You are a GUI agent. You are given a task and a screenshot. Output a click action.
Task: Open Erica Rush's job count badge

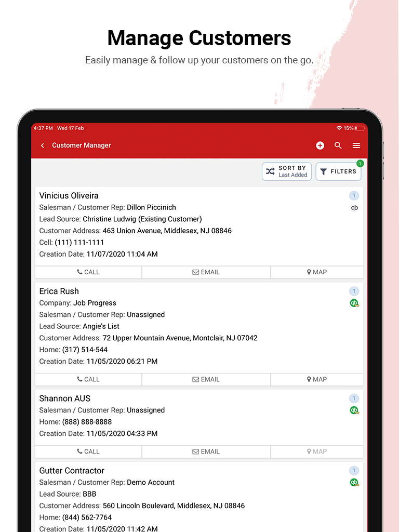click(x=354, y=291)
